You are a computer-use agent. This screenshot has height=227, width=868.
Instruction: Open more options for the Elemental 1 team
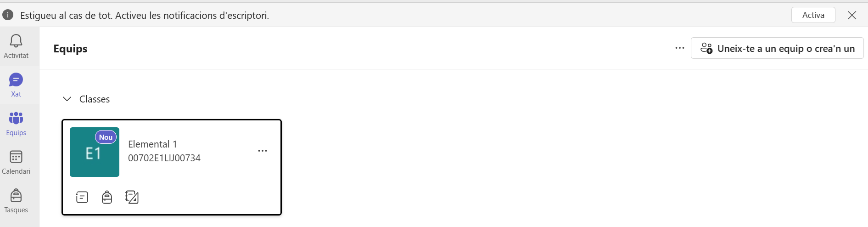point(263,151)
